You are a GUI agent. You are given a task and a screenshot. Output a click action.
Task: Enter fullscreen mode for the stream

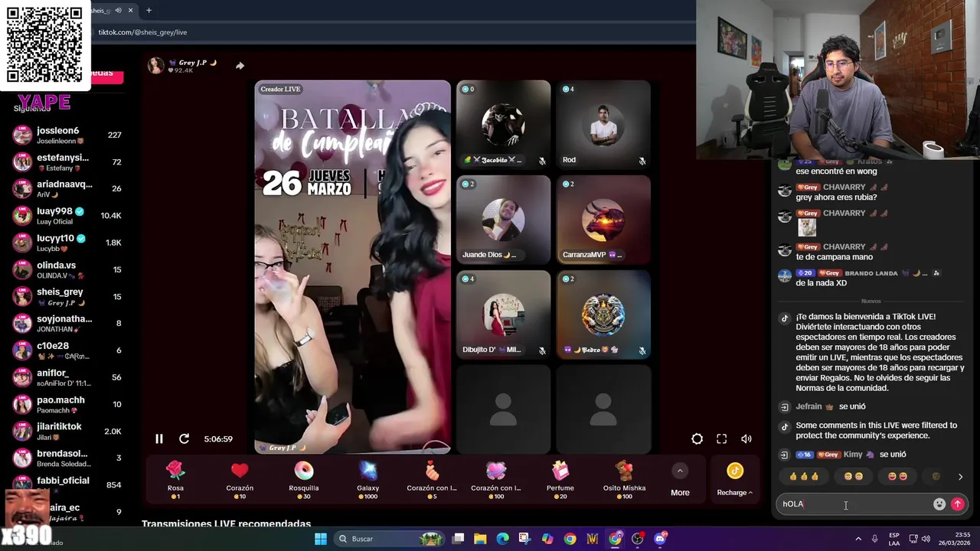click(721, 439)
